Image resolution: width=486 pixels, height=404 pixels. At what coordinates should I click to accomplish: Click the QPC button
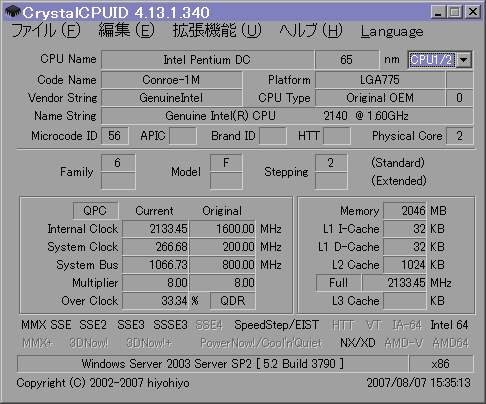(95, 211)
